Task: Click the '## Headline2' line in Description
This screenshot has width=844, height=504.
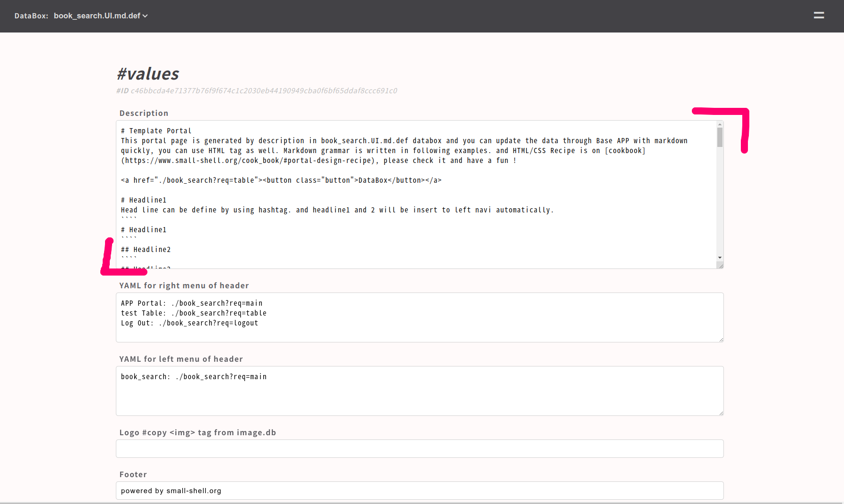Action: point(146,250)
